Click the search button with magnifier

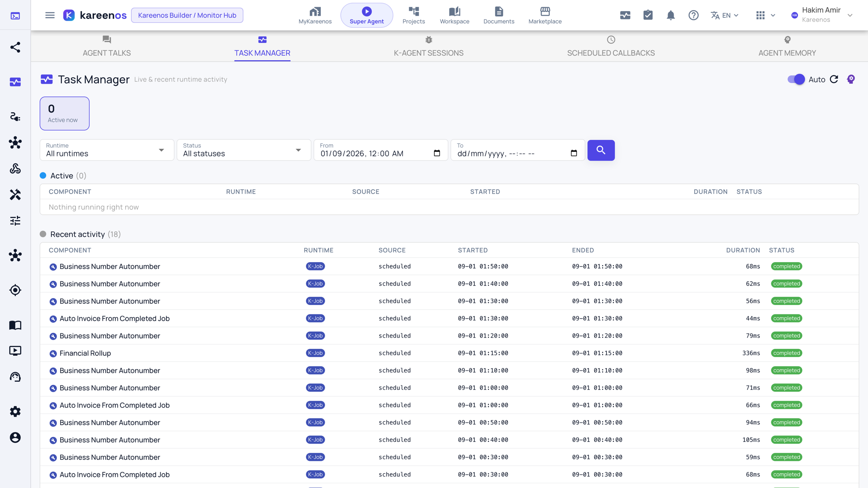click(601, 150)
